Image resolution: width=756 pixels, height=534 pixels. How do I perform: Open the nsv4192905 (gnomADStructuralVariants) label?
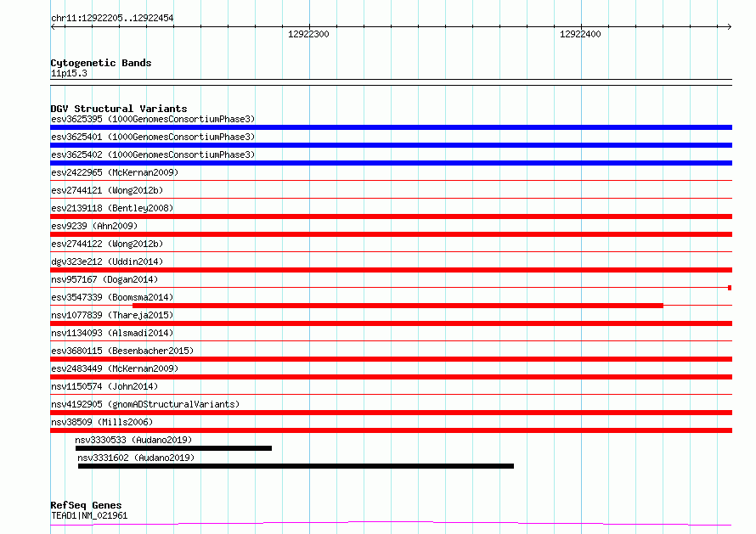point(145,404)
